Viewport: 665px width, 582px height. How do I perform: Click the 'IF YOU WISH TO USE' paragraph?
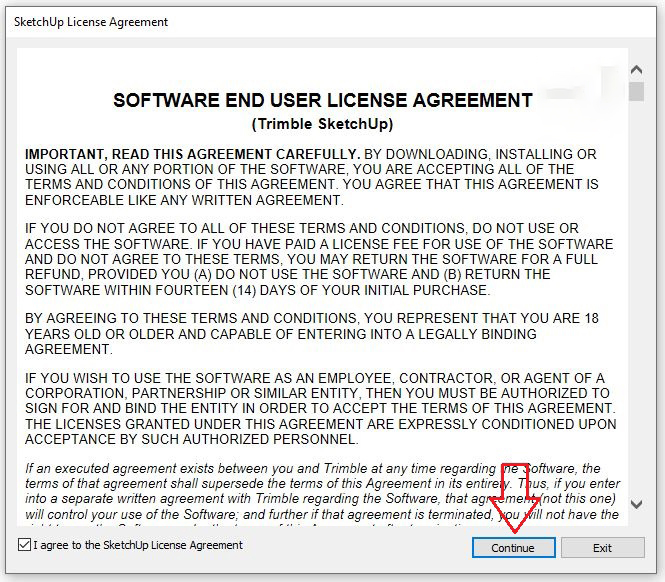point(321,409)
